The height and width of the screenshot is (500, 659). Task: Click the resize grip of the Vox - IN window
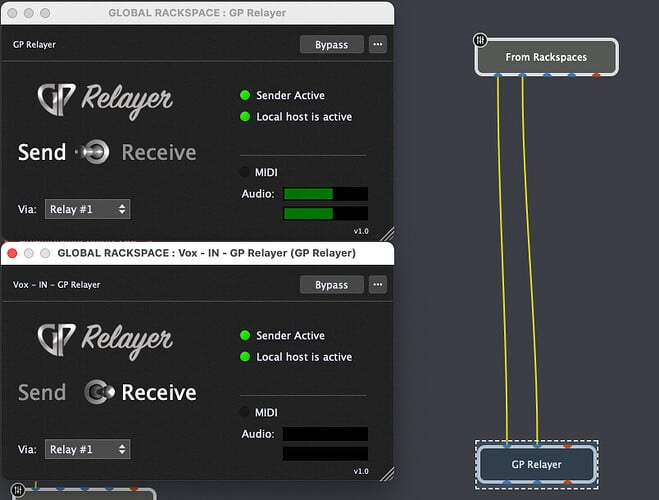pyautogui.click(x=387, y=474)
